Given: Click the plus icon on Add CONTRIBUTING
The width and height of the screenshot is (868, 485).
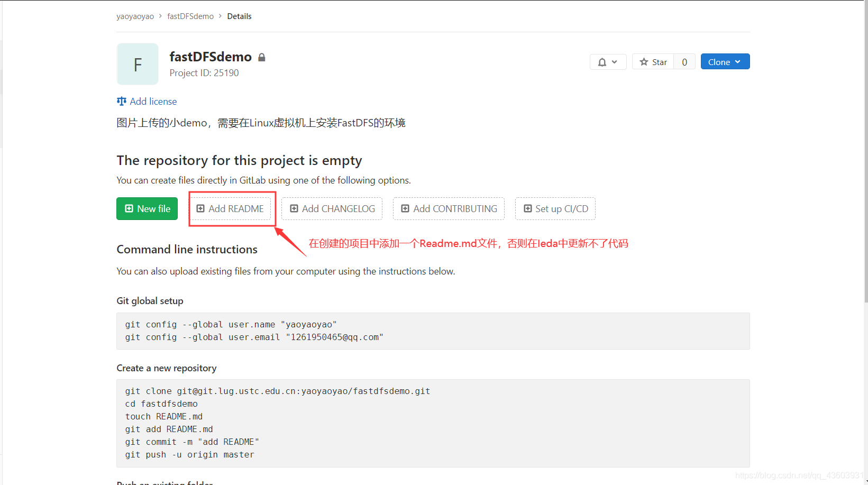Looking at the screenshot, I should (405, 208).
